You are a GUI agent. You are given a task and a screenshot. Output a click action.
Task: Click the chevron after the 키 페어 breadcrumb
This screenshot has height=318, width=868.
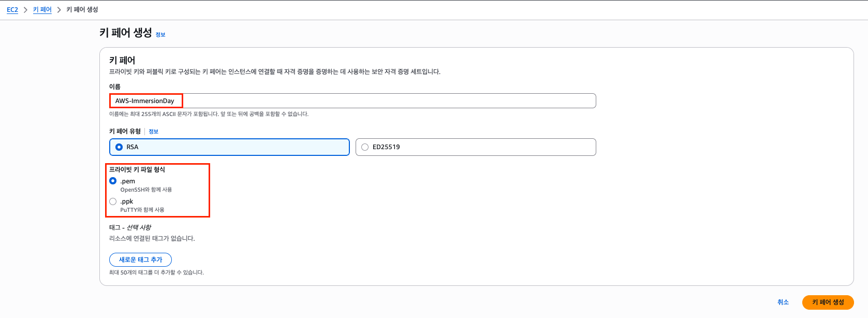(59, 10)
